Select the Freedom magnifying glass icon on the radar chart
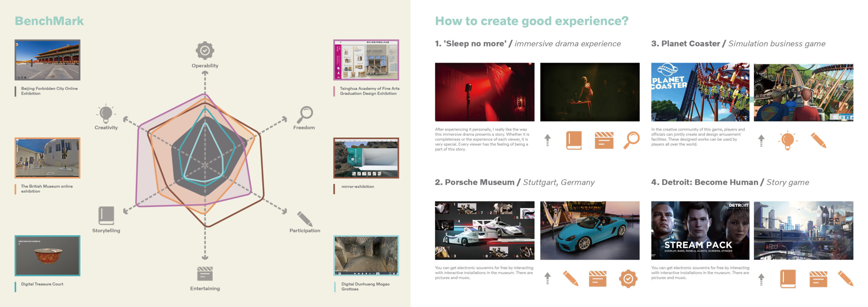The height and width of the screenshot is (307, 868). point(305,115)
